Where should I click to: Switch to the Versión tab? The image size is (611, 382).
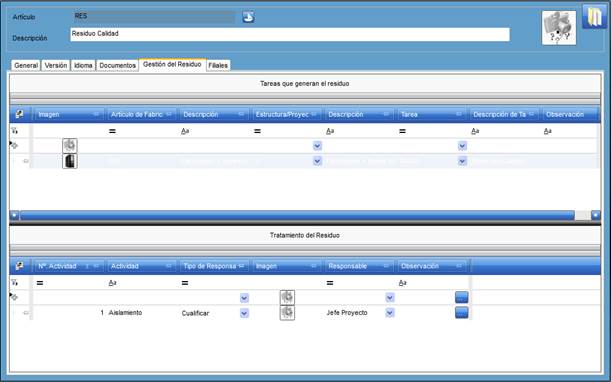(x=56, y=65)
